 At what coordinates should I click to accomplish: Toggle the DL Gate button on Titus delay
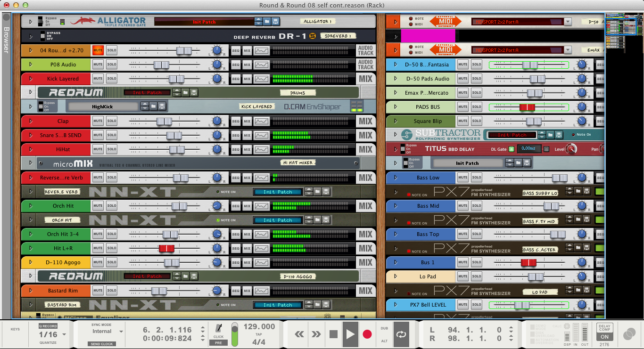pyautogui.click(x=512, y=149)
